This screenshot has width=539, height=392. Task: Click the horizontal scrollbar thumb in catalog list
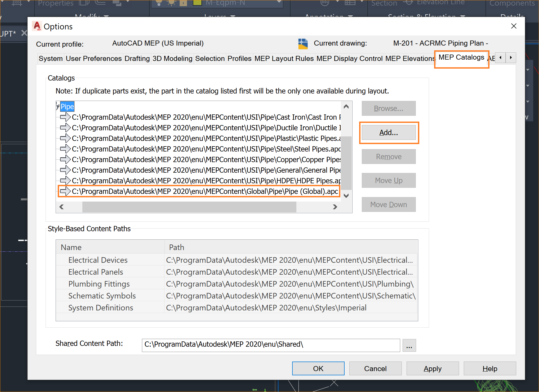[x=189, y=207]
